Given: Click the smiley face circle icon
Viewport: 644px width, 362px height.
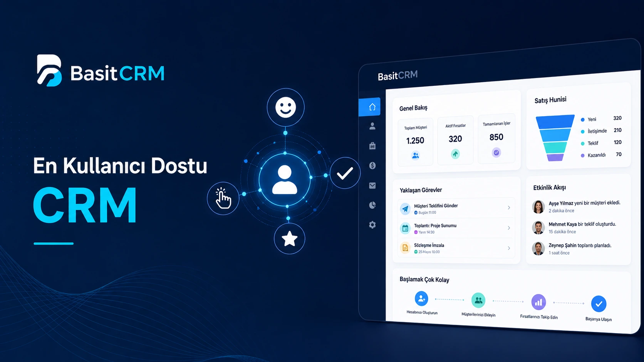Looking at the screenshot, I should (x=285, y=107).
